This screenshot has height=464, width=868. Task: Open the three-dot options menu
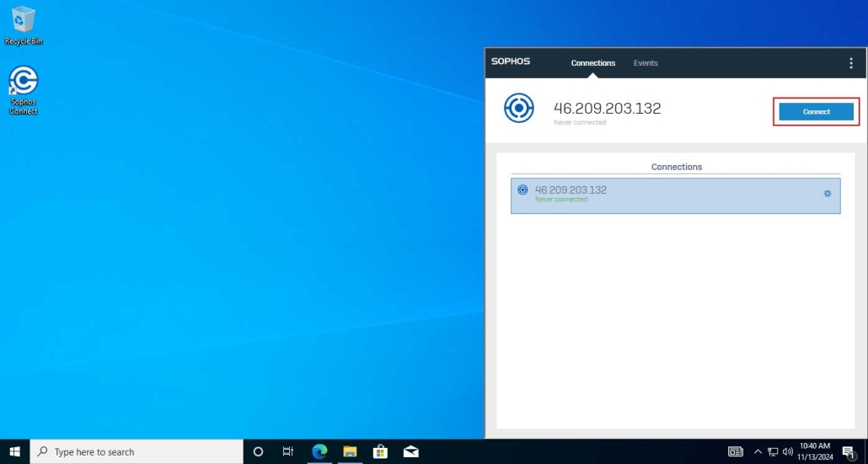(851, 63)
